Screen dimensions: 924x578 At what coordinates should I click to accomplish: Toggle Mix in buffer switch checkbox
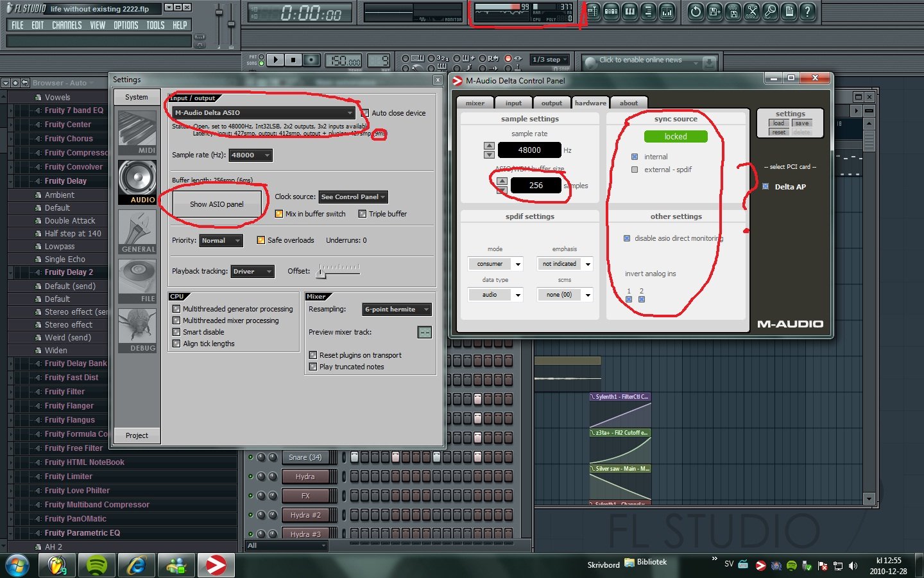279,214
